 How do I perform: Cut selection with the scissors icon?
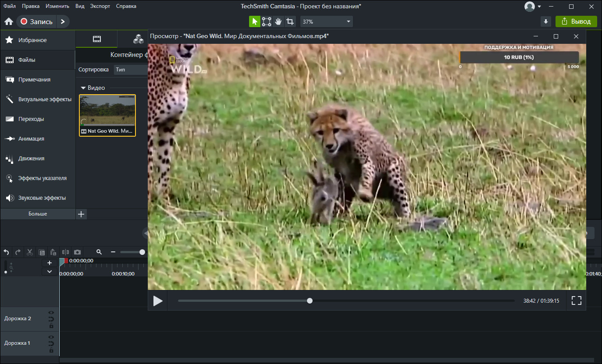coord(30,252)
